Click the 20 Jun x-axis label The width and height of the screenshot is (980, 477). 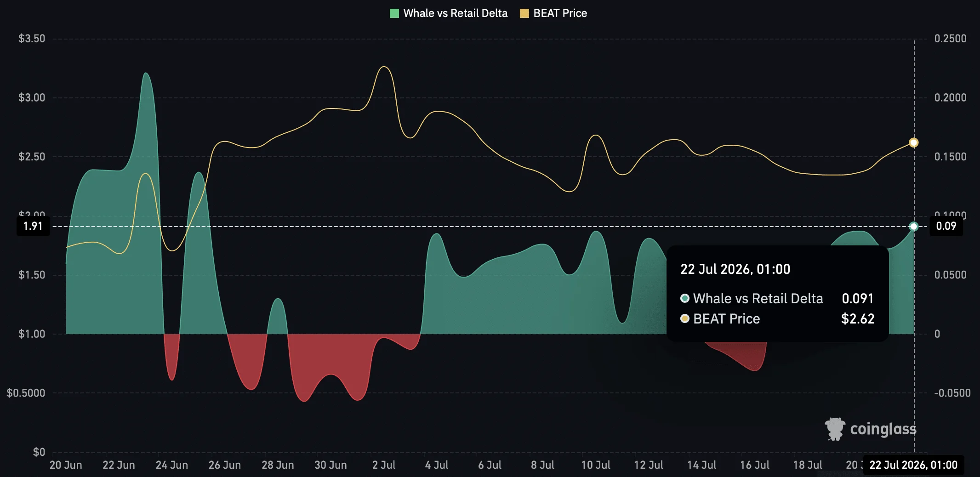point(66,465)
